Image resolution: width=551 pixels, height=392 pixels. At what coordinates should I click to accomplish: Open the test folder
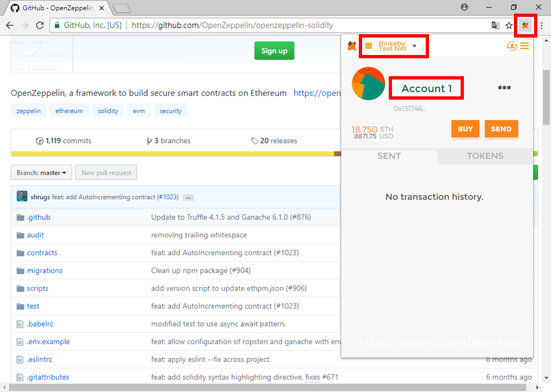33,307
